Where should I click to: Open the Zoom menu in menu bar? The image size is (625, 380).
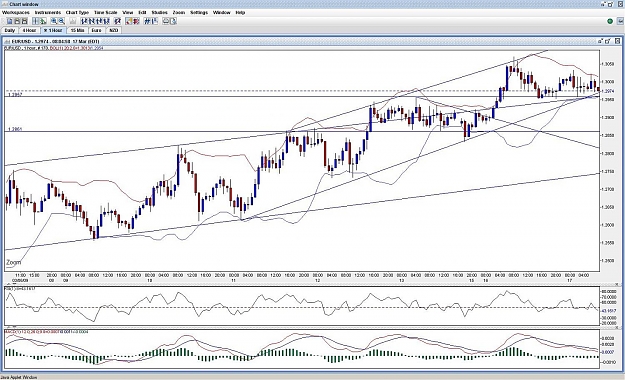point(179,12)
